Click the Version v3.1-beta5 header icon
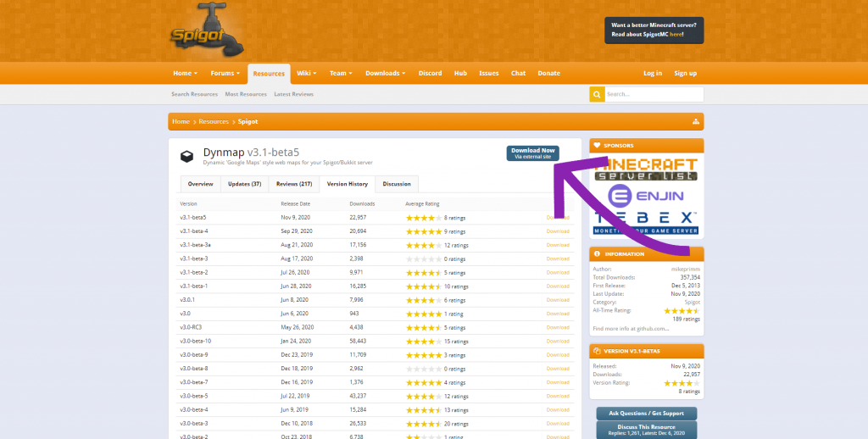The width and height of the screenshot is (868, 439). [x=597, y=351]
